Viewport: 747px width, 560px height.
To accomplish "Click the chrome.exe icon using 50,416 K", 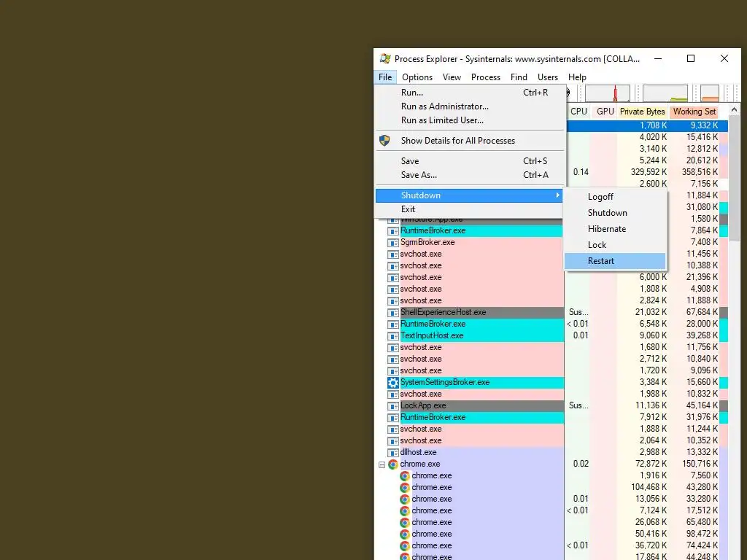I will point(404,534).
